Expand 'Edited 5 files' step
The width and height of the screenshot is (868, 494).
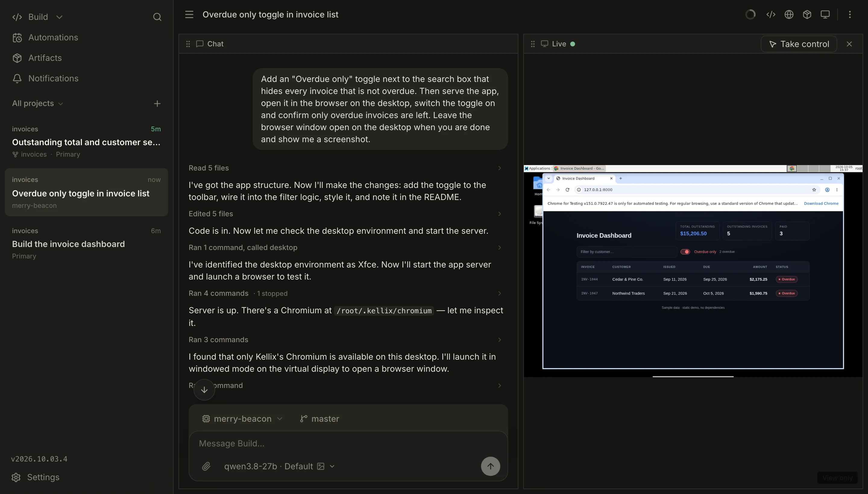(345, 214)
